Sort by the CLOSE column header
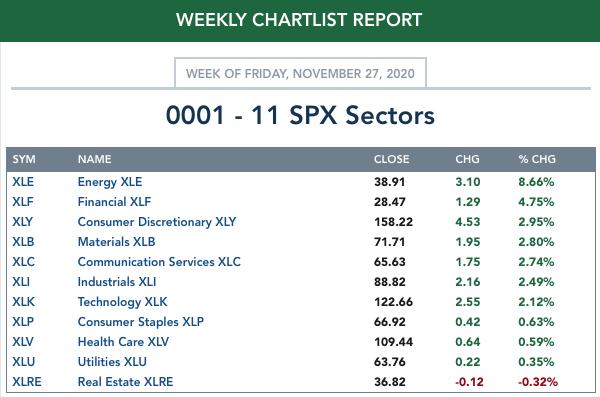The width and height of the screenshot is (600, 397). point(391,159)
